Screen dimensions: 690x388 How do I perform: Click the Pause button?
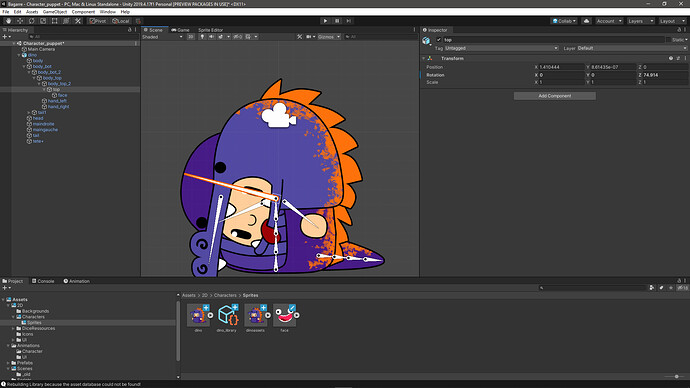[337, 21]
